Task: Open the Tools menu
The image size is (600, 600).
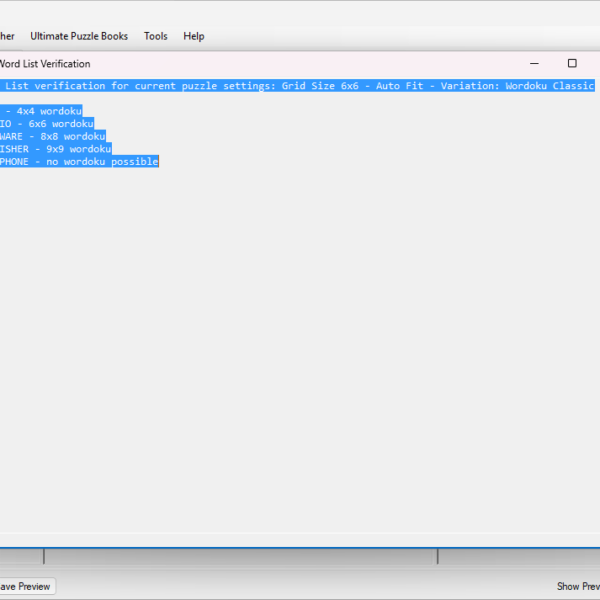Action: [155, 36]
